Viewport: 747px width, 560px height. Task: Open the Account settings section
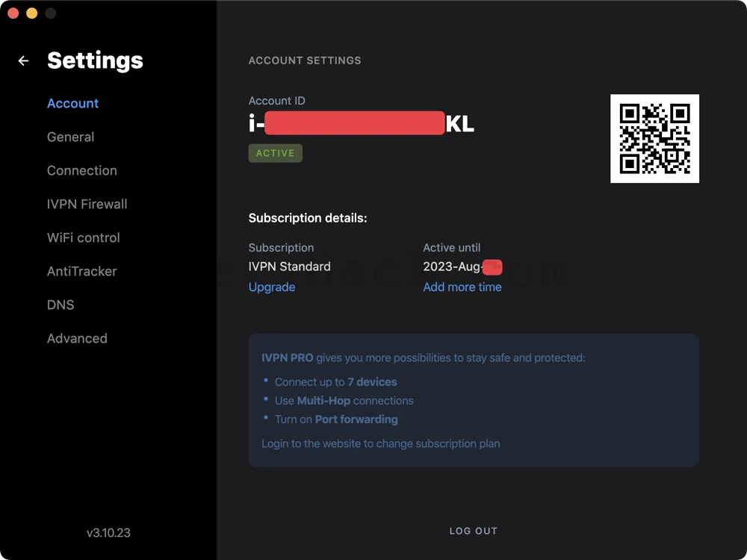[x=73, y=103]
